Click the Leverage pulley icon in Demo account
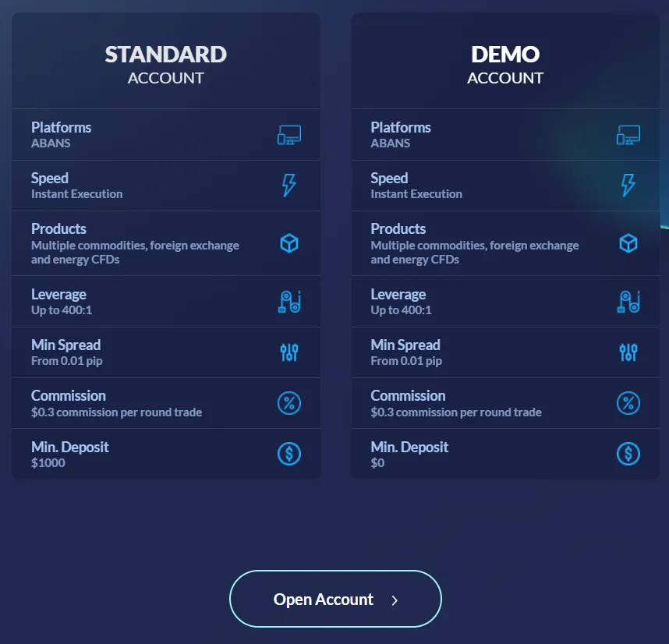Viewport: 669px width, 644px height. pyautogui.click(x=628, y=302)
